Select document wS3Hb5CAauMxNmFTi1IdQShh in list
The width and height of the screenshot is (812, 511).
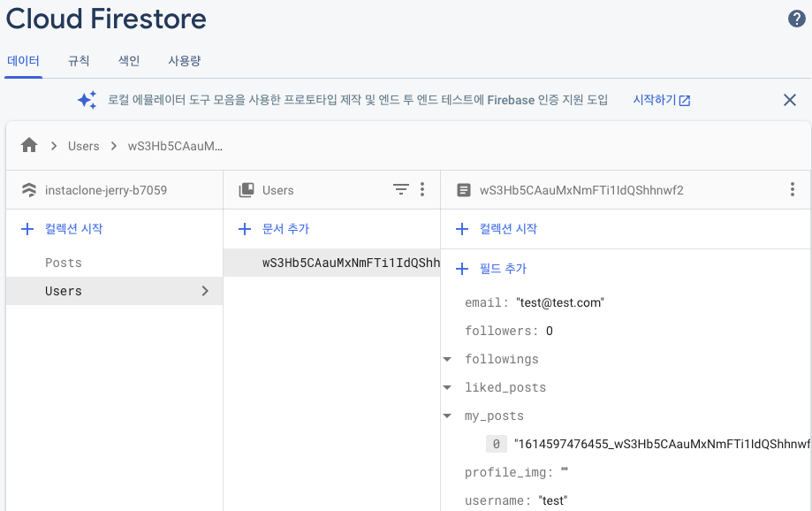332,263
